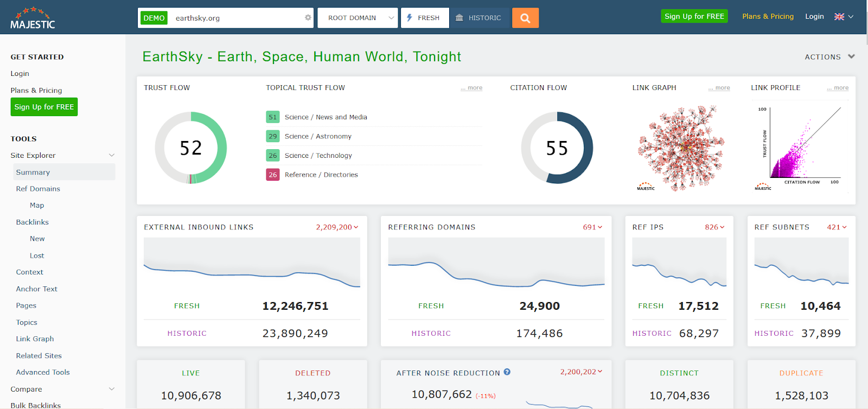Open Backlinks in the sidebar
The image size is (868, 409).
32,222
